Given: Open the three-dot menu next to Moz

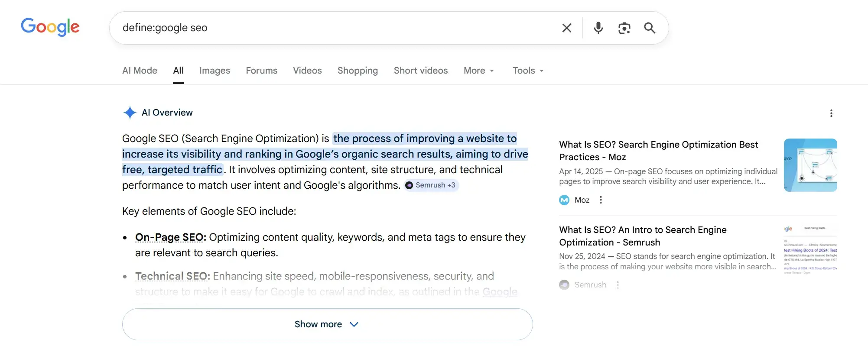Looking at the screenshot, I should [601, 200].
